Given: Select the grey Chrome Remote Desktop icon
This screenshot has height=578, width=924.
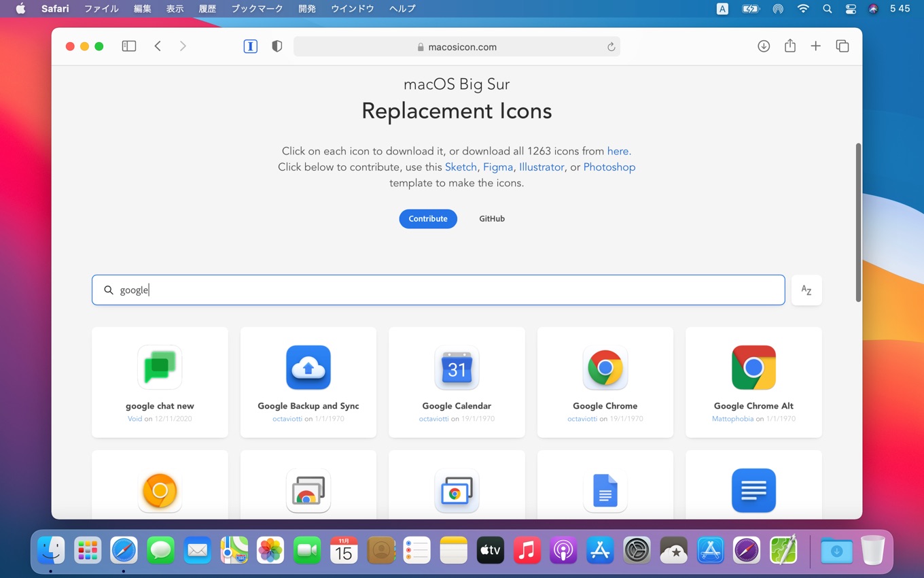Looking at the screenshot, I should click(x=308, y=490).
